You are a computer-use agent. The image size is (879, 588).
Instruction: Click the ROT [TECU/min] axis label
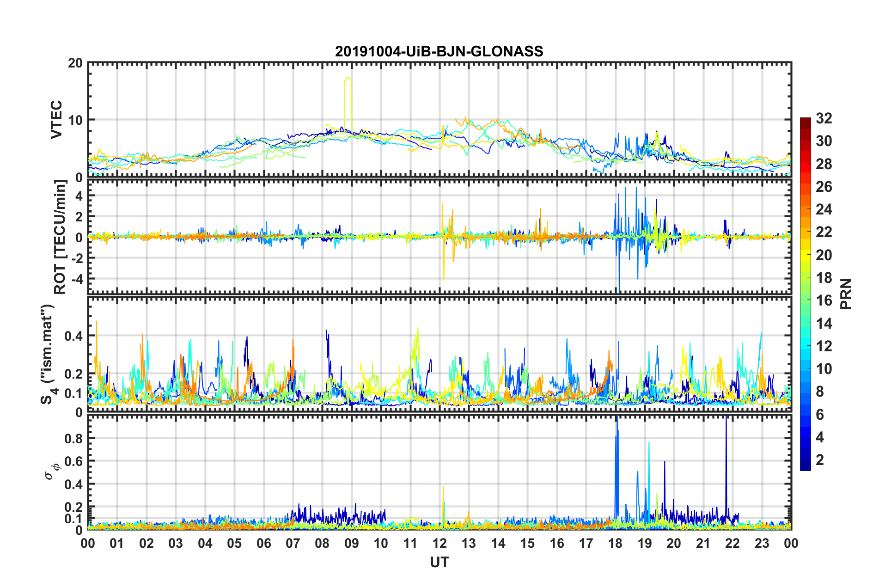(x=60, y=237)
